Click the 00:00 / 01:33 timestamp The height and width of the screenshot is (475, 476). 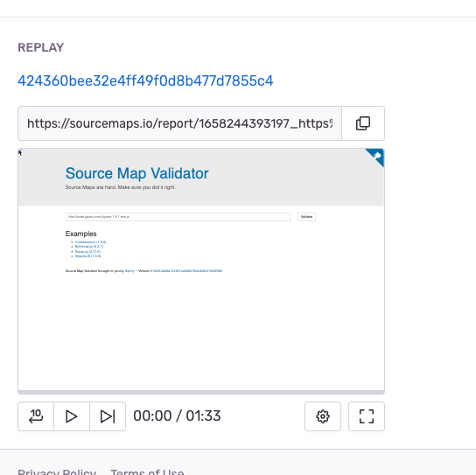(x=177, y=416)
